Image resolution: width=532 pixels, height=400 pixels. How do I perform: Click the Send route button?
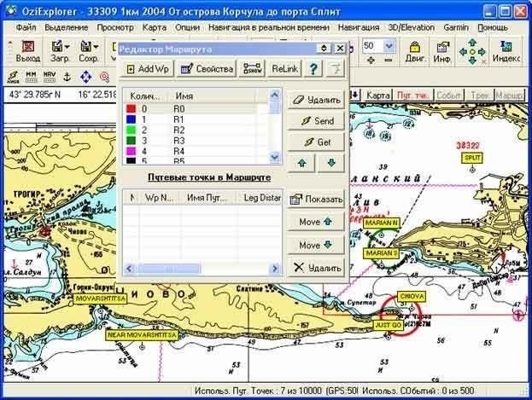point(316,121)
